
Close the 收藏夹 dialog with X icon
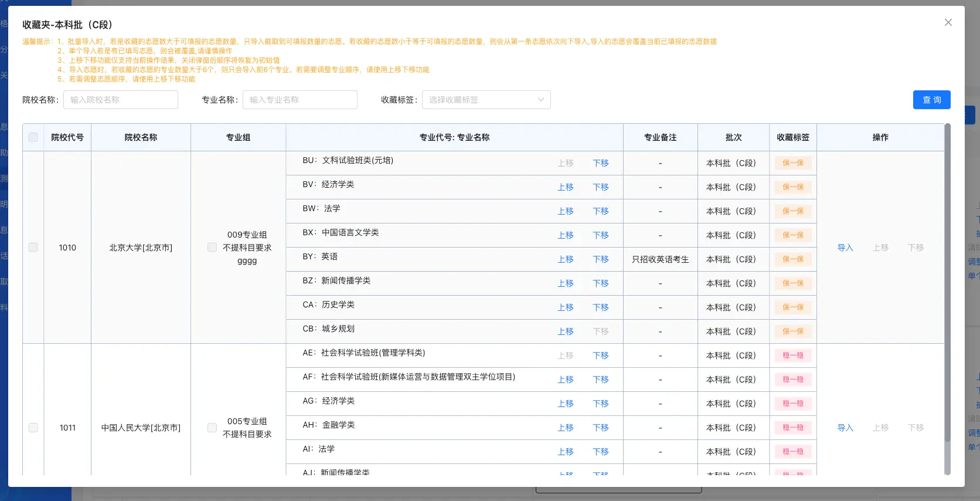(x=948, y=22)
